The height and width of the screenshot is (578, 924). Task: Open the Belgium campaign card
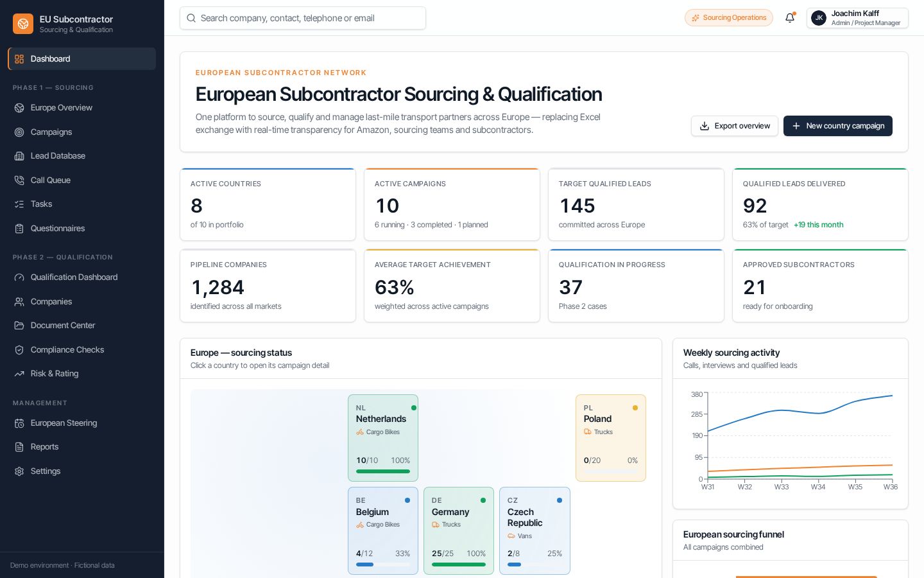click(383, 530)
